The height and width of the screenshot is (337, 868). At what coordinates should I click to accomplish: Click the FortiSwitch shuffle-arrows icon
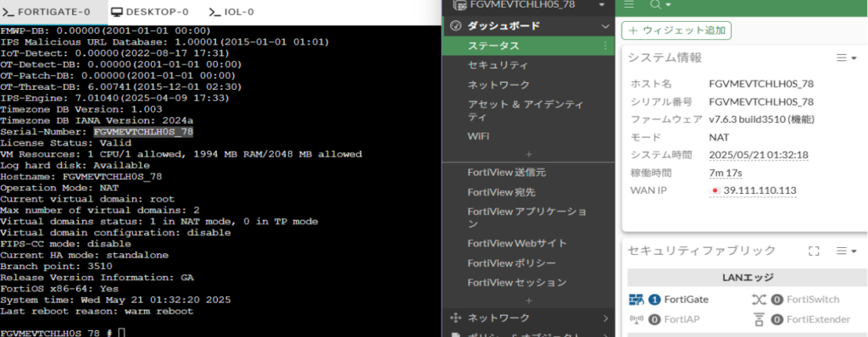click(x=759, y=300)
